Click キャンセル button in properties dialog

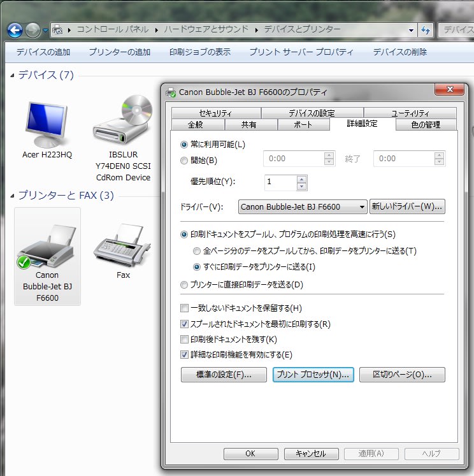311,454
